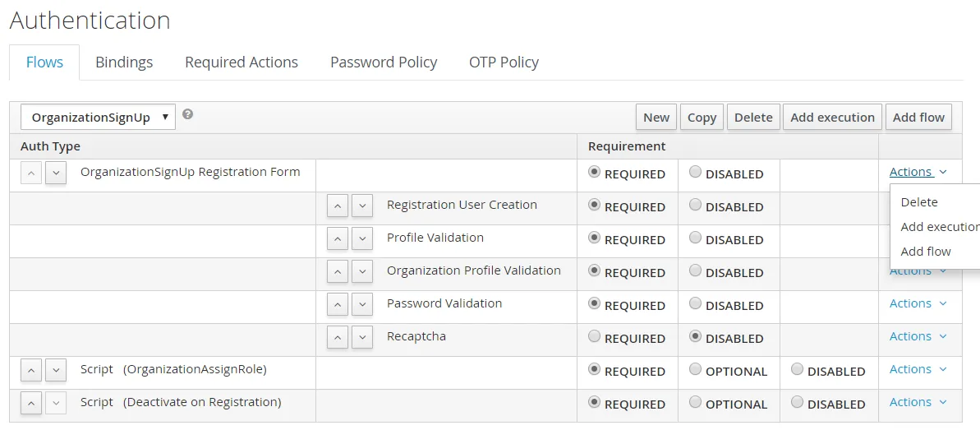Set Recaptcha requirement to REQUIRED
This screenshot has height=430, width=980.
pos(595,337)
